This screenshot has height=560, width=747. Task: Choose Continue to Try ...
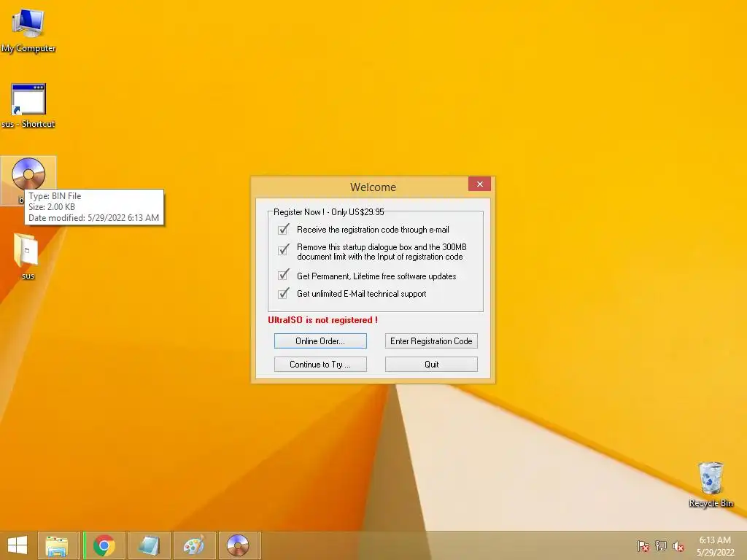click(x=320, y=365)
